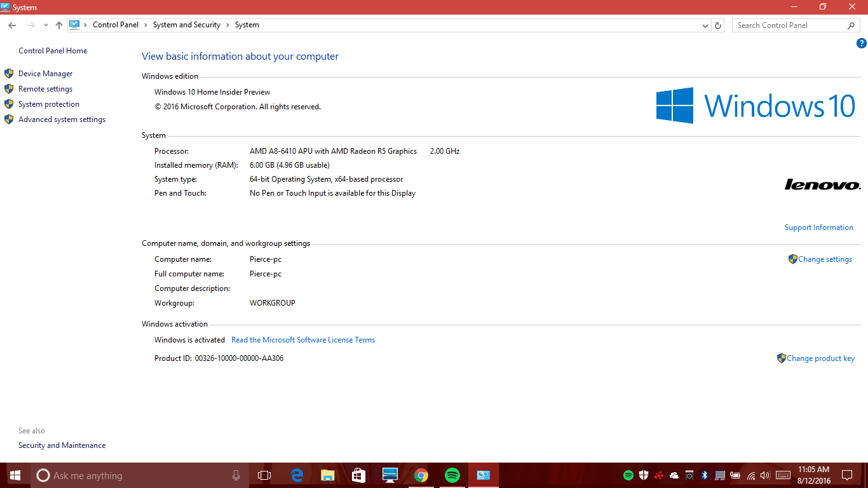Click the Spotify icon in the system tray
The height and width of the screenshot is (488, 868).
[628, 475]
